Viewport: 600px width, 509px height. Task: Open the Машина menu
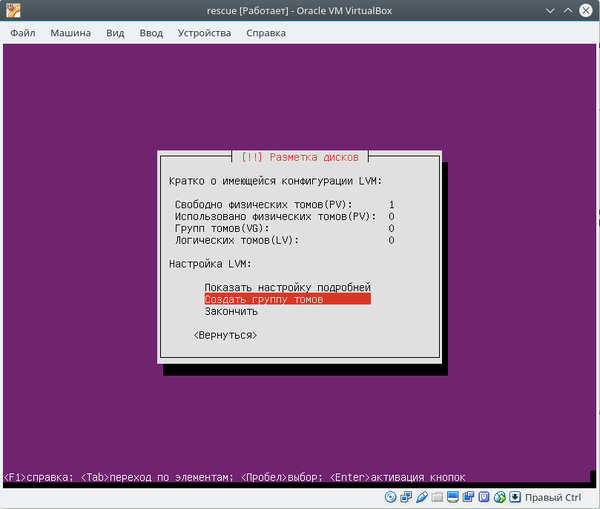(71, 33)
